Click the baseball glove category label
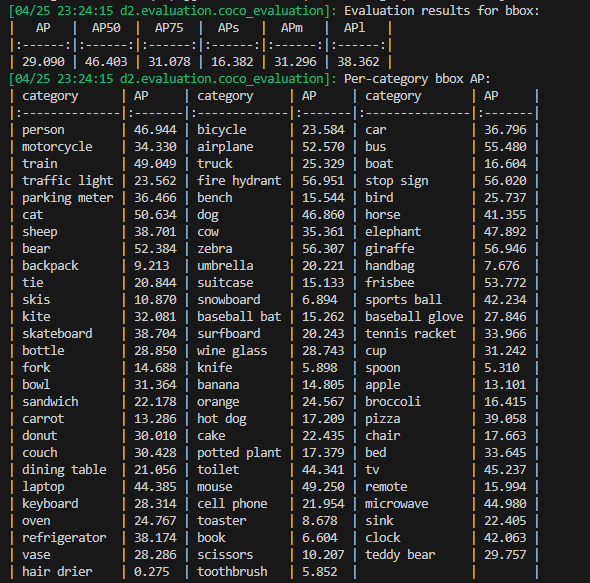590x583 pixels. point(414,317)
